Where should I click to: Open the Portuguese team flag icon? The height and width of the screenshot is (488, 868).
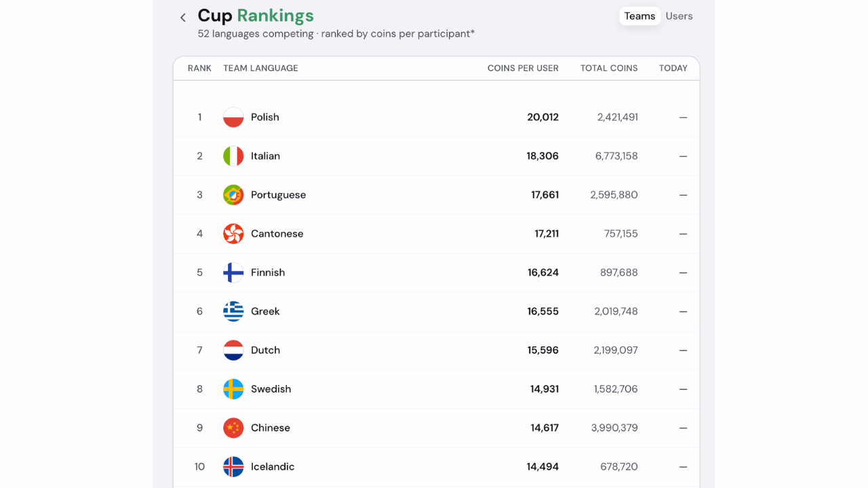[x=233, y=195]
